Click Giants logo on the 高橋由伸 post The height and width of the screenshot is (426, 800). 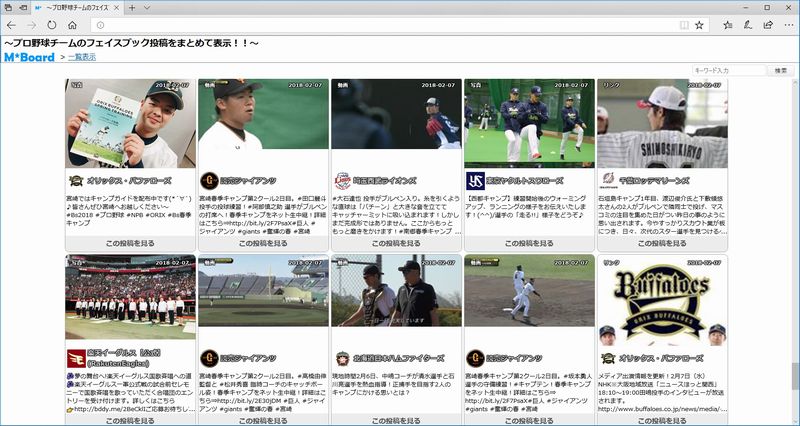[x=209, y=358]
